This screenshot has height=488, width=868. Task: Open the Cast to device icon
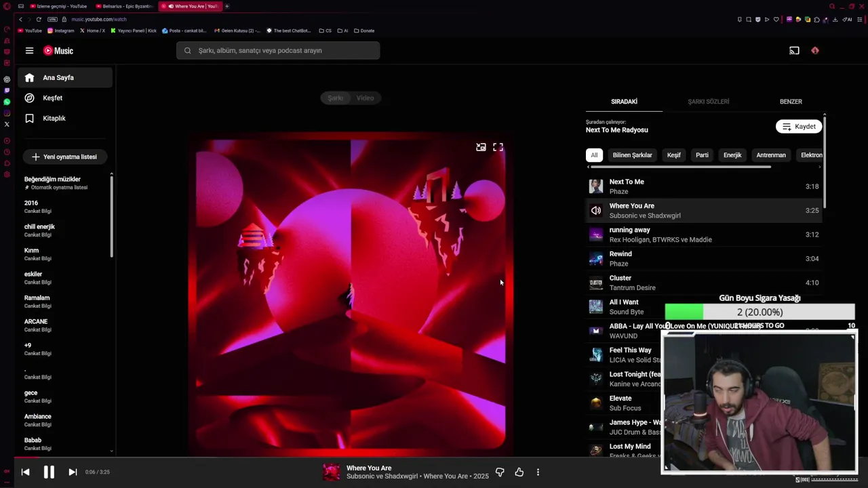(x=794, y=51)
